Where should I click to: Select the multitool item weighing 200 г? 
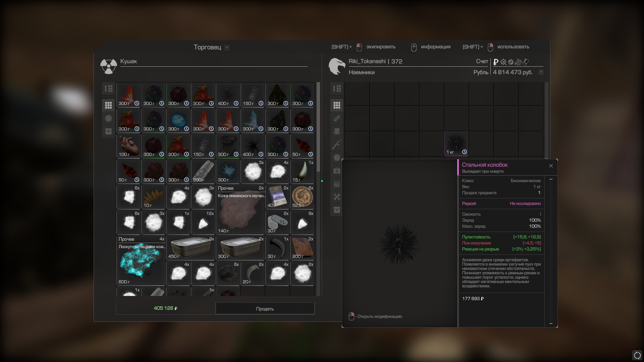(203, 172)
